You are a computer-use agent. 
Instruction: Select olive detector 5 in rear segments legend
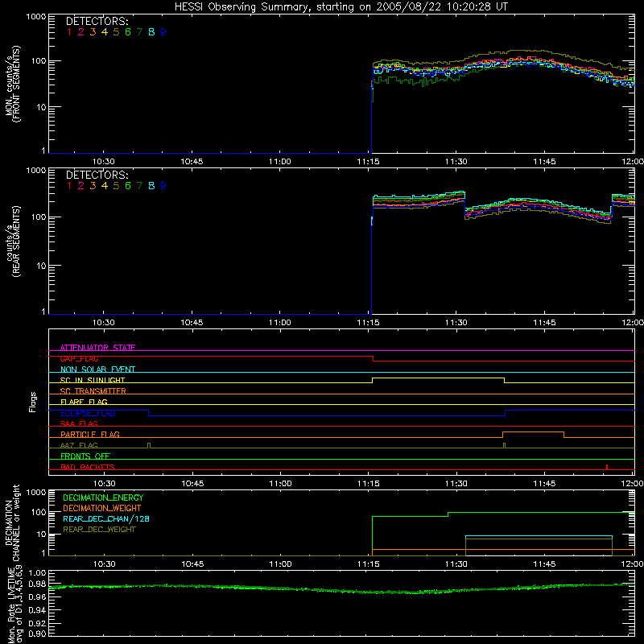click(x=116, y=186)
